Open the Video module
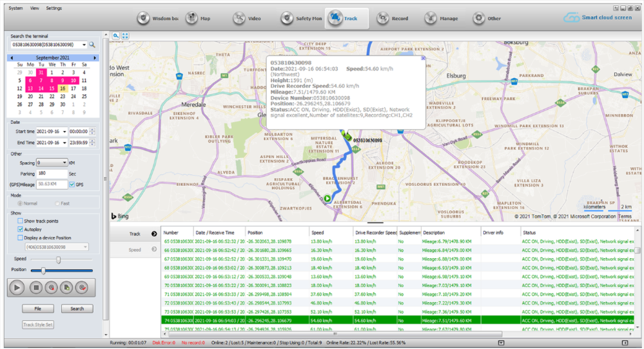This screenshot has width=644, height=349. 247,19
